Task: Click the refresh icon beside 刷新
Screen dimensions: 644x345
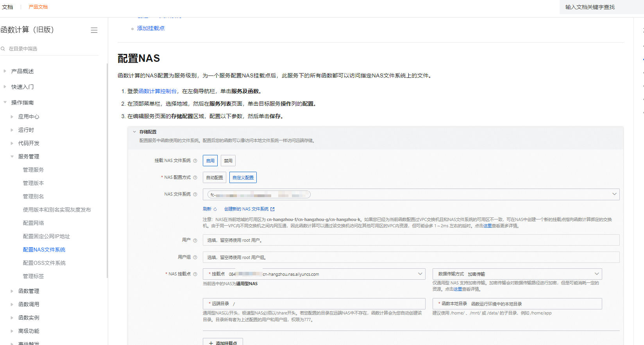Action: tap(215, 209)
